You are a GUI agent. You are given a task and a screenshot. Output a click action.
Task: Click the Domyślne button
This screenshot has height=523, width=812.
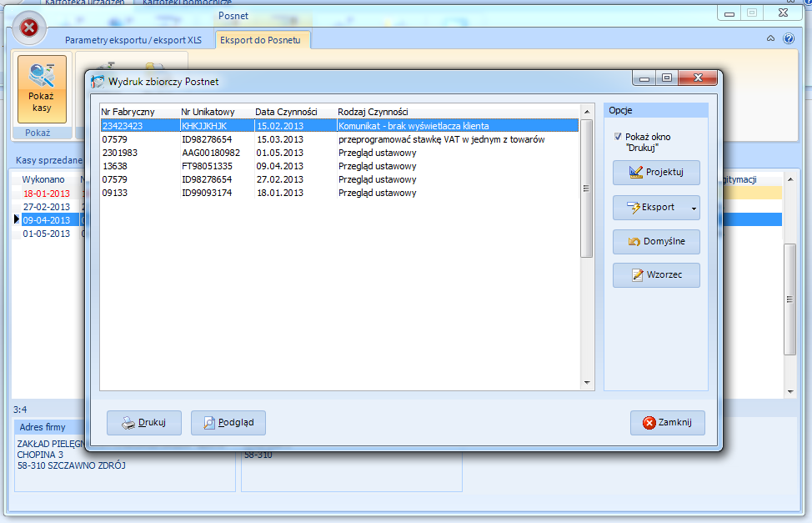[656, 242]
